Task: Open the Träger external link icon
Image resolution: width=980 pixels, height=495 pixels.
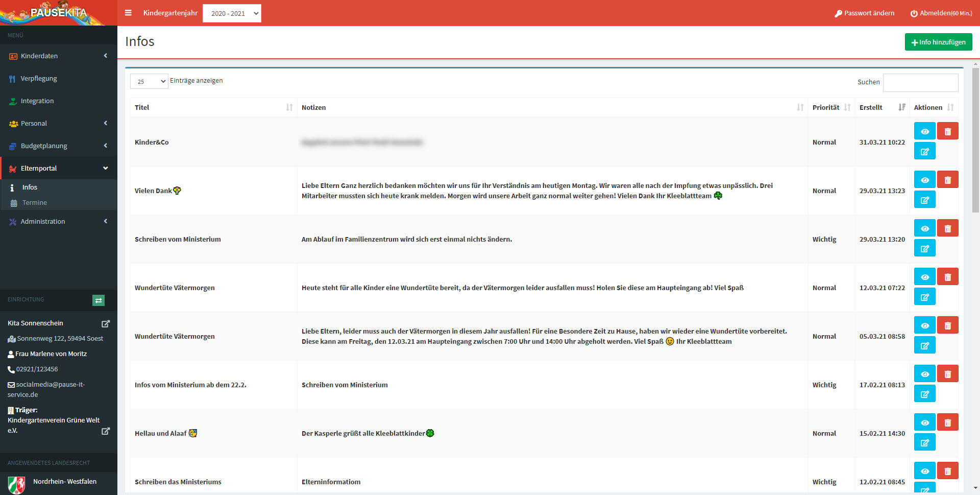Action: [x=106, y=431]
